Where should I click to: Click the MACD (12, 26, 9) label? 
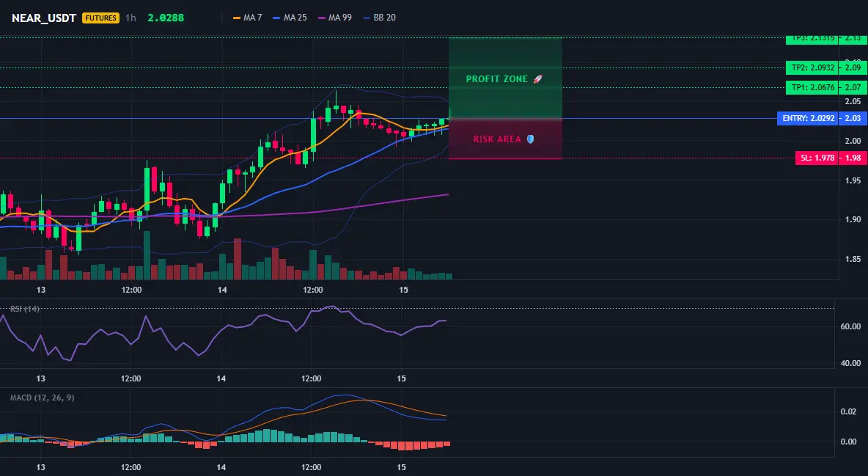(x=42, y=398)
